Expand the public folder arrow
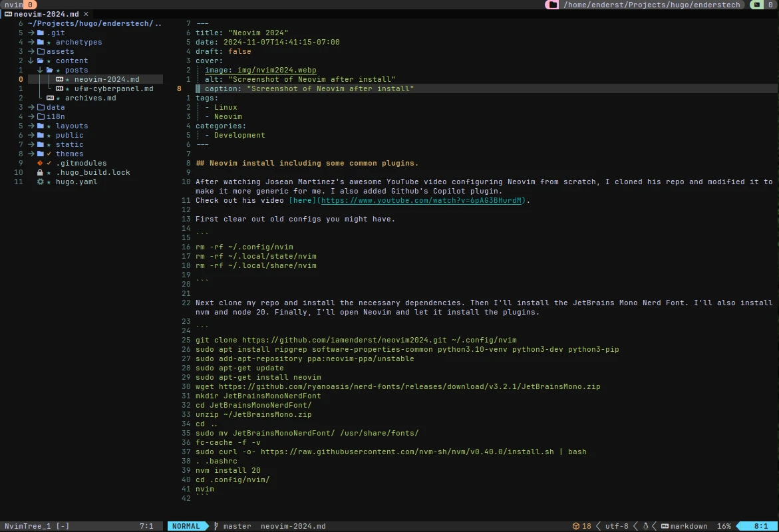The height and width of the screenshot is (532, 779). pyautogui.click(x=31, y=135)
